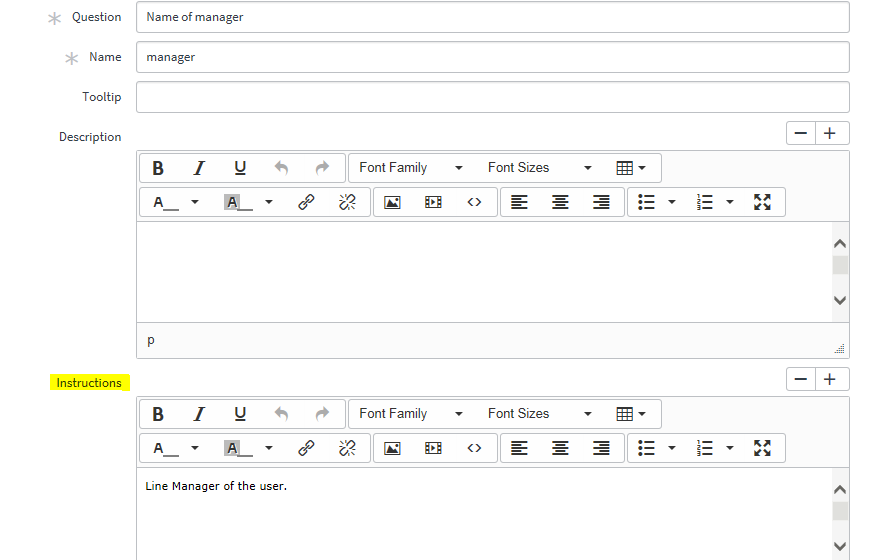Image resolution: width=887 pixels, height=560 pixels.
Task: Toggle fullscreen in Description editor
Action: 762,202
